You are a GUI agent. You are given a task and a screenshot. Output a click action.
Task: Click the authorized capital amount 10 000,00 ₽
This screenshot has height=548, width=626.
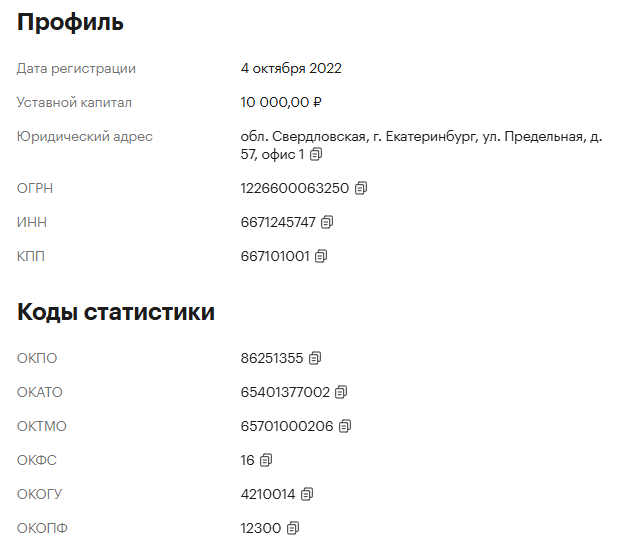point(281,102)
